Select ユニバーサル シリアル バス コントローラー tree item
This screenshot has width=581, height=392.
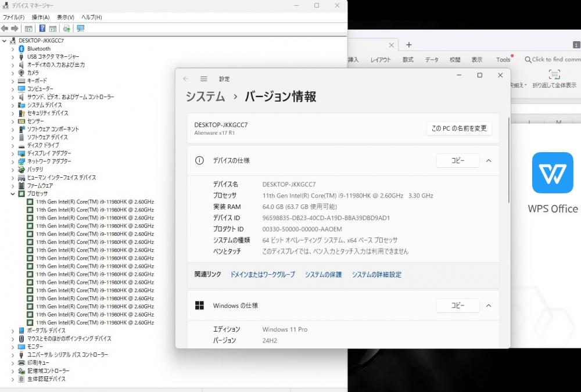(67, 355)
